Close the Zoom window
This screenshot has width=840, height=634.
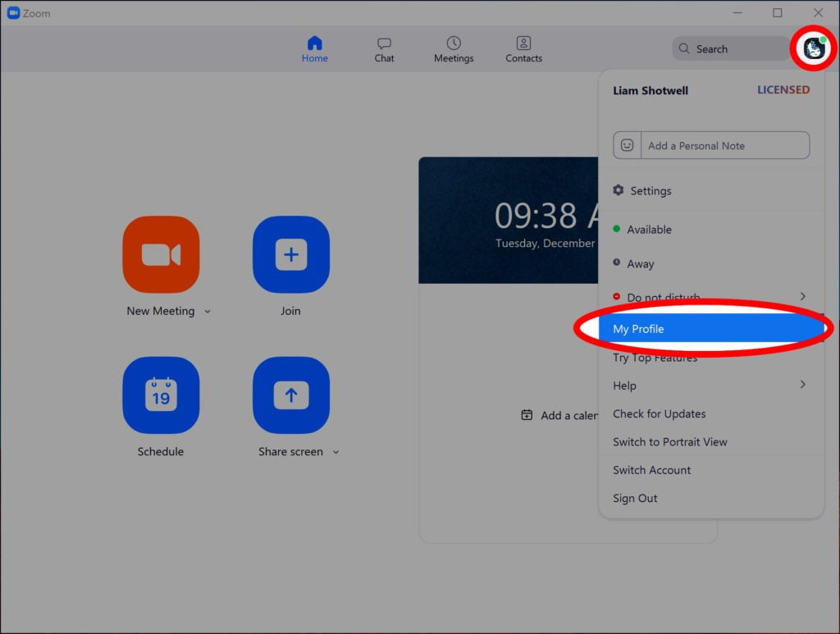click(818, 13)
